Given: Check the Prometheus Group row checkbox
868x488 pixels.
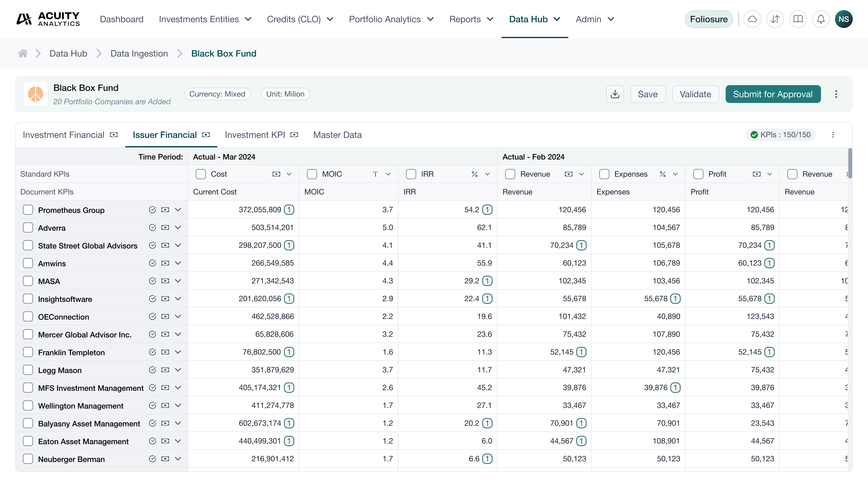Looking at the screenshot, I should pyautogui.click(x=28, y=210).
